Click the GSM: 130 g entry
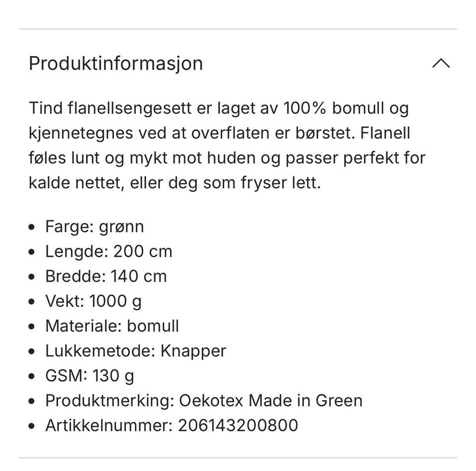476x471 pixels. pos(90,376)
